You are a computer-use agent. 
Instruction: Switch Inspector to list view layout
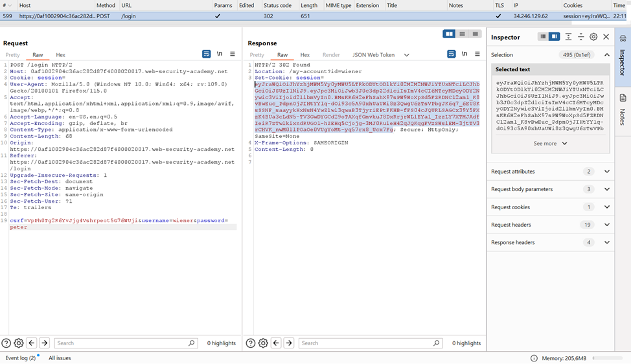(x=544, y=37)
